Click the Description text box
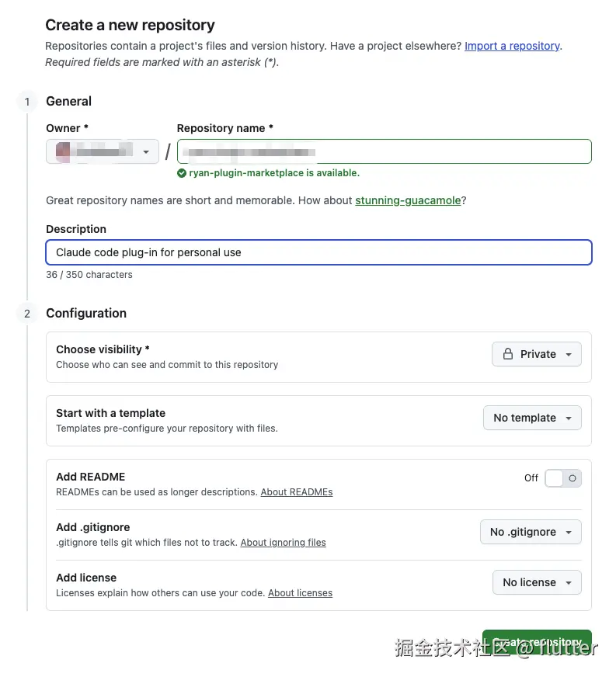Screen dimensions: 616x677 pos(318,252)
